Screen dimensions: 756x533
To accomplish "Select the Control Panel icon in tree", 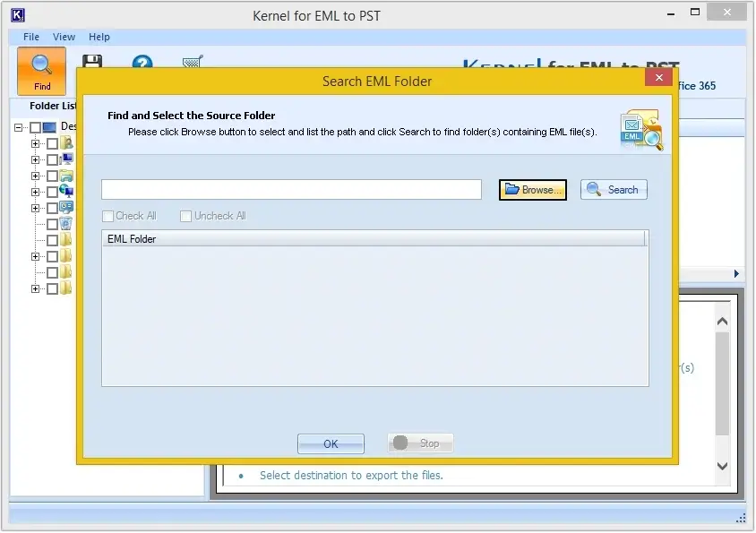I will (66, 208).
